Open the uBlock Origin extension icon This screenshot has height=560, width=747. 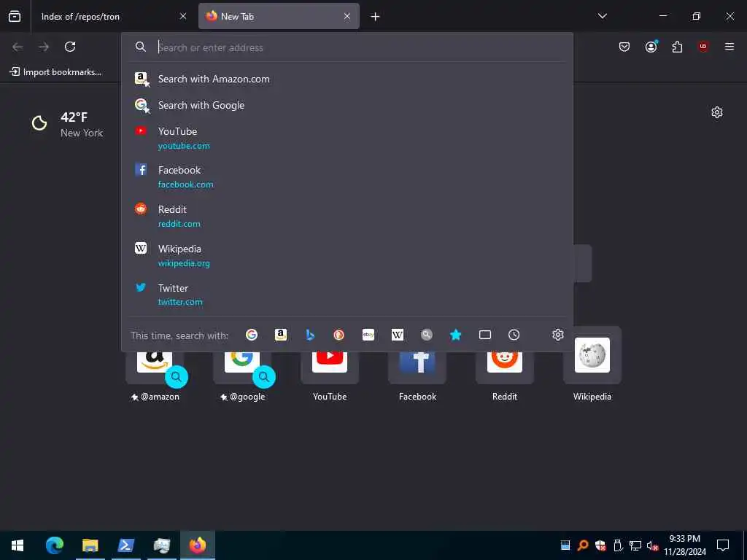tap(703, 47)
